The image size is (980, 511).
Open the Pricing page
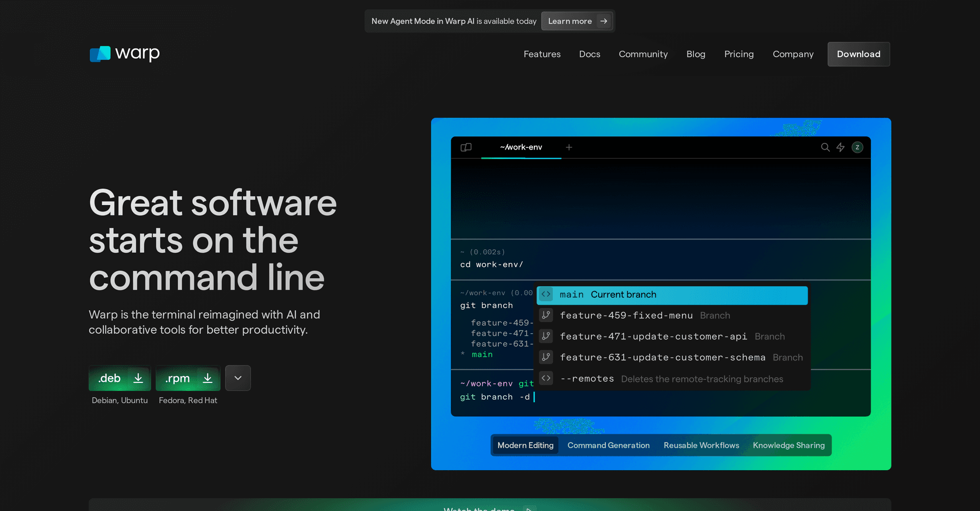[x=739, y=54]
